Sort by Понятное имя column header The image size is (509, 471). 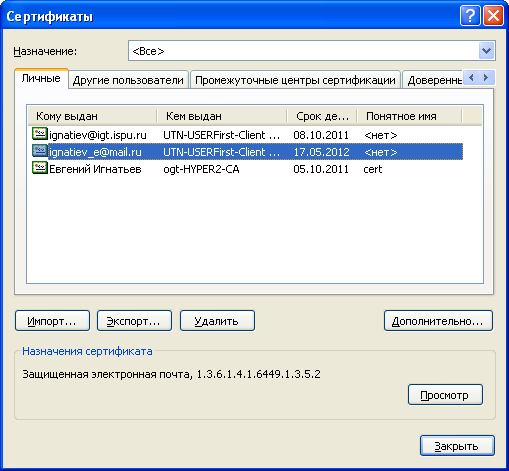[x=409, y=116]
